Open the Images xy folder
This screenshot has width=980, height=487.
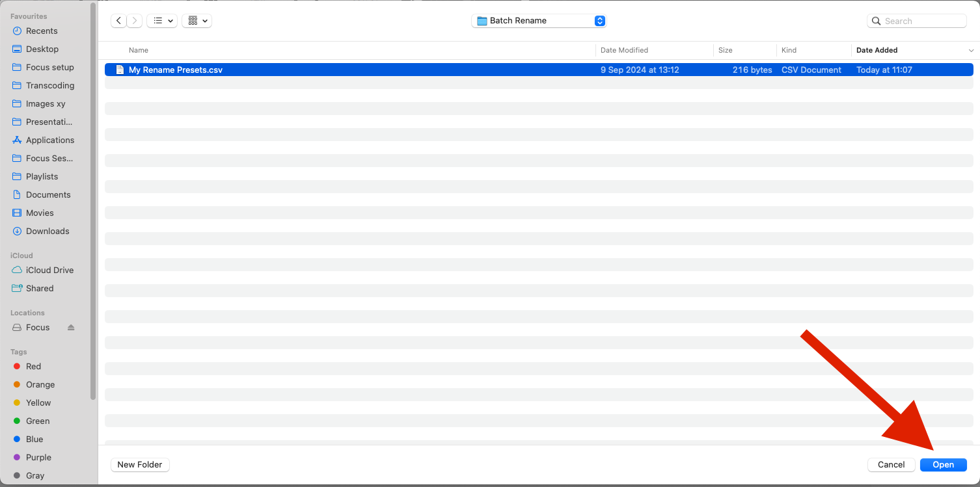point(44,103)
